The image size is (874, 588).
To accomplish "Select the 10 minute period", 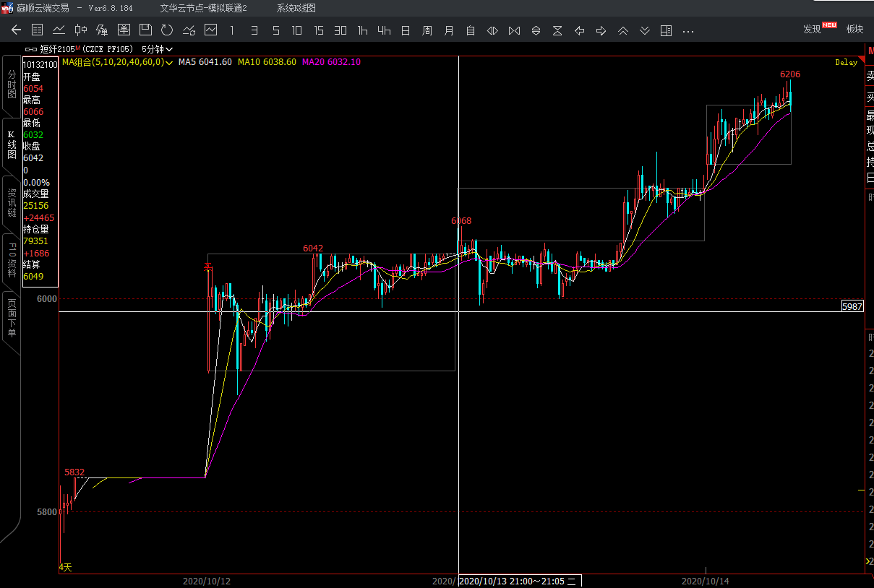I will (297, 30).
